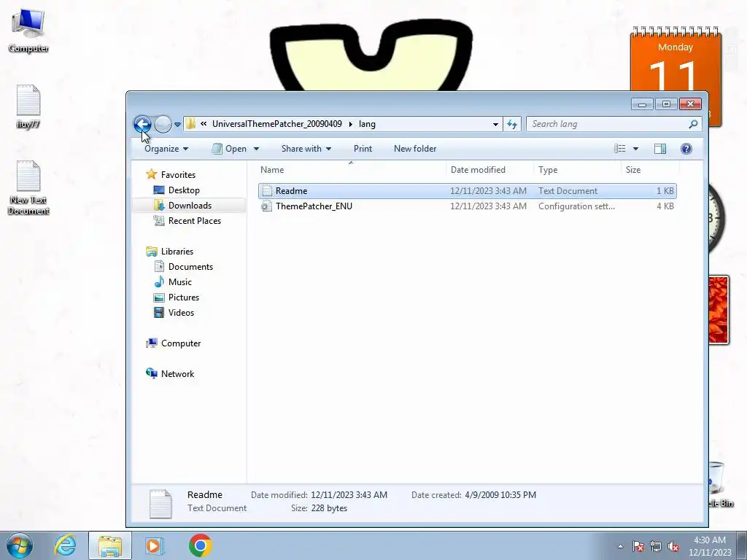
Task: Sort by the Date modified column
Action: [x=489, y=169]
